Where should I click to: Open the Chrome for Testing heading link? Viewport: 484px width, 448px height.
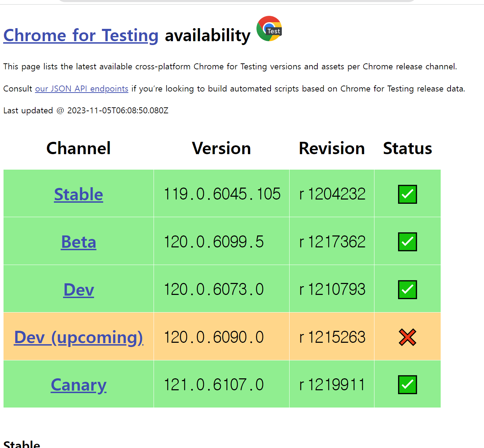[x=81, y=36]
